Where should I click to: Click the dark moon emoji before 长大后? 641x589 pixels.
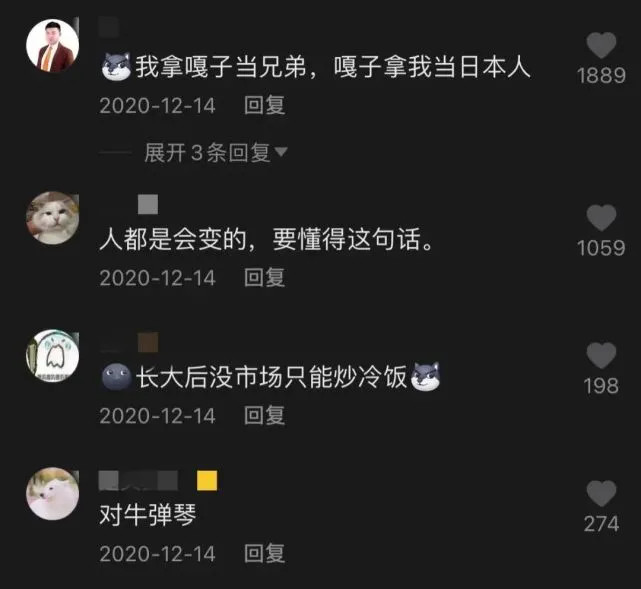click(x=117, y=376)
